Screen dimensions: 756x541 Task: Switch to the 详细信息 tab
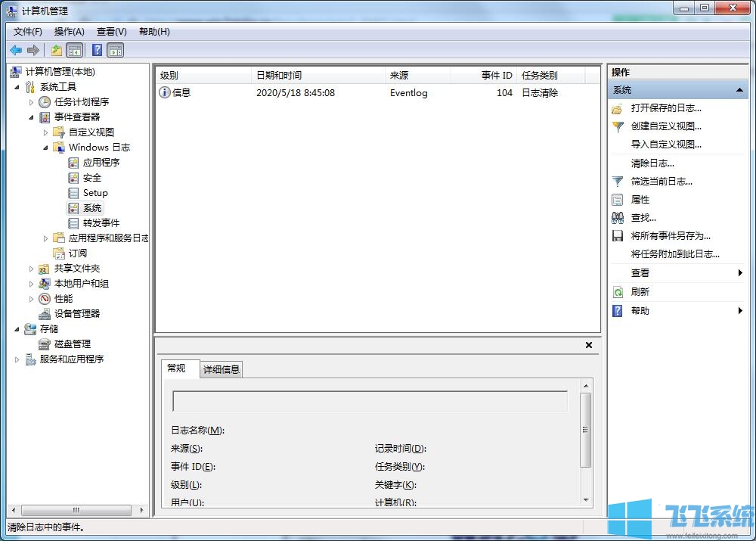pyautogui.click(x=221, y=368)
